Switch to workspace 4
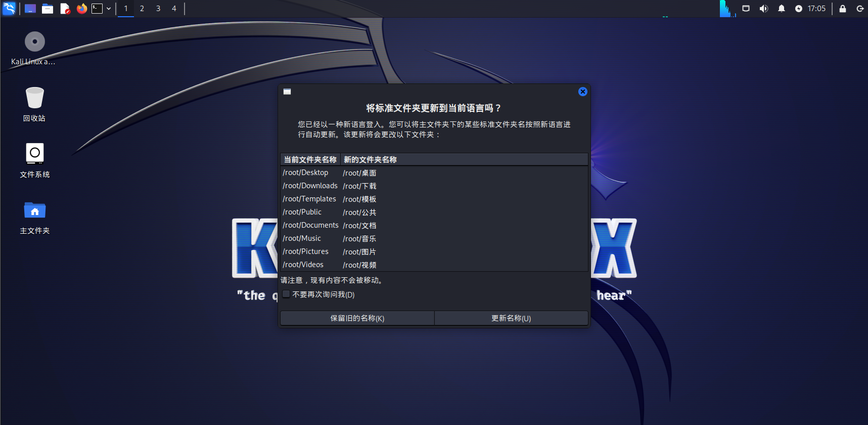Viewport: 868px width, 425px height. point(174,9)
